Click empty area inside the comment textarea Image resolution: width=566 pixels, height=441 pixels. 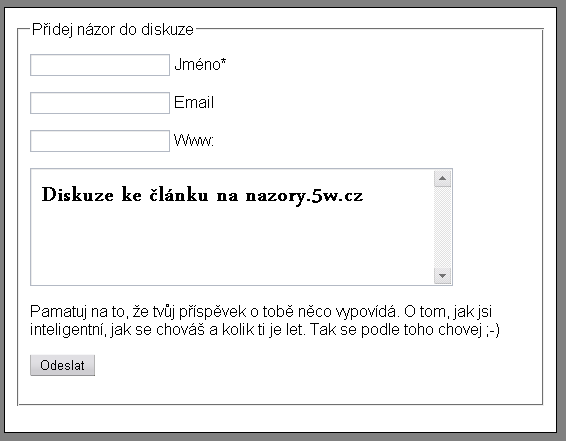click(231, 245)
